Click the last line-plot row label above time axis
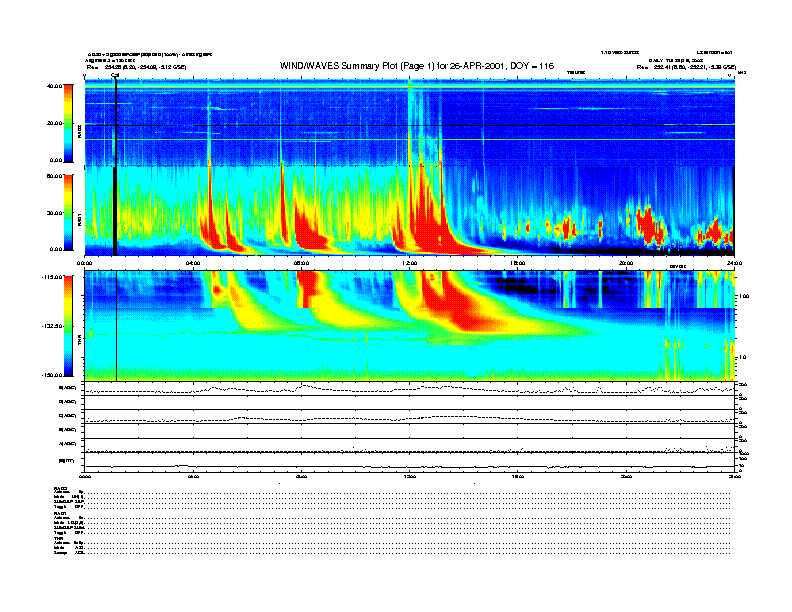 click(x=66, y=461)
